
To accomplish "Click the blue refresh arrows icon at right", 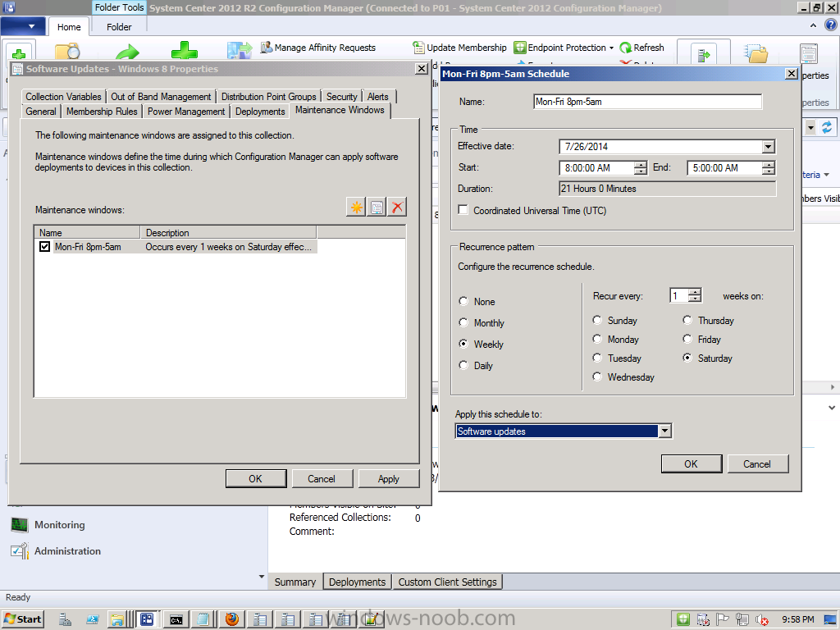I will [x=827, y=127].
